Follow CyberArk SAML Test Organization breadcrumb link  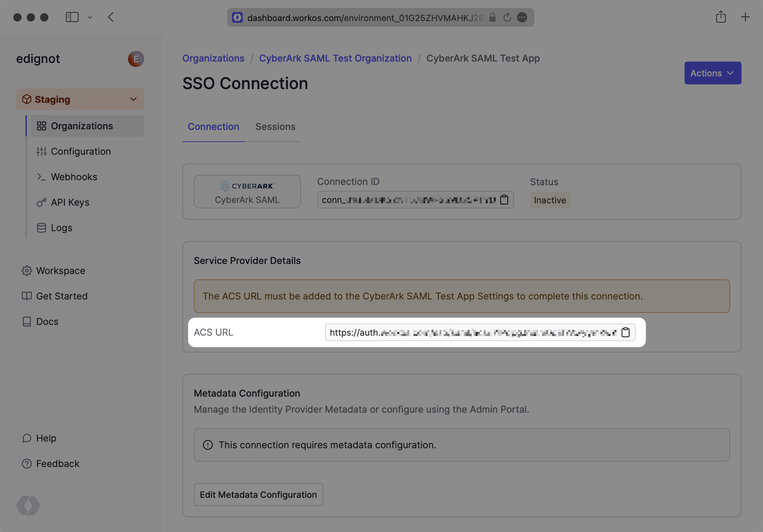point(335,58)
